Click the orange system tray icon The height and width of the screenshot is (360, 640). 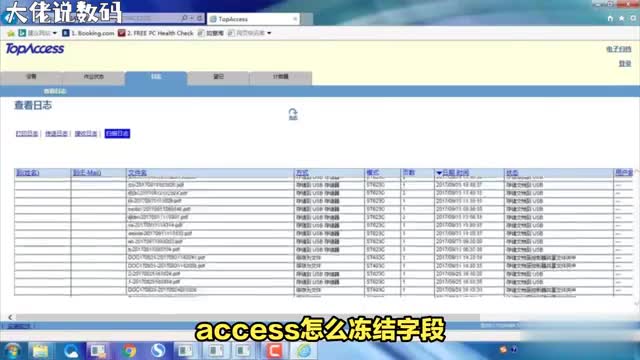point(503,349)
